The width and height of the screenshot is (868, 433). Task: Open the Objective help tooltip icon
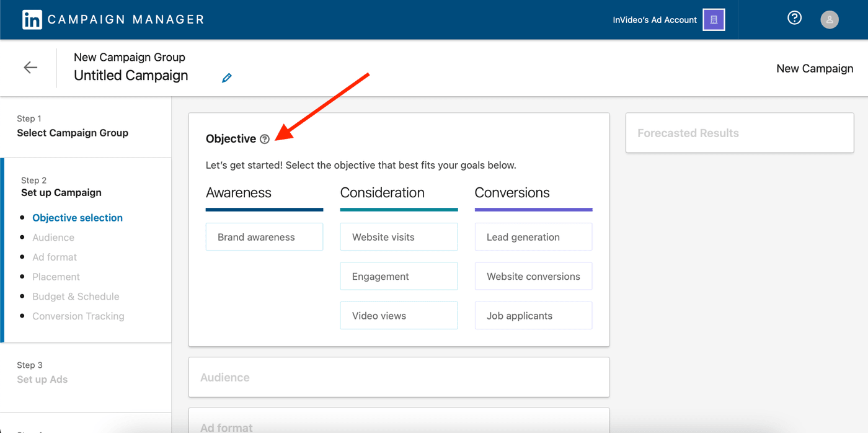click(x=265, y=139)
